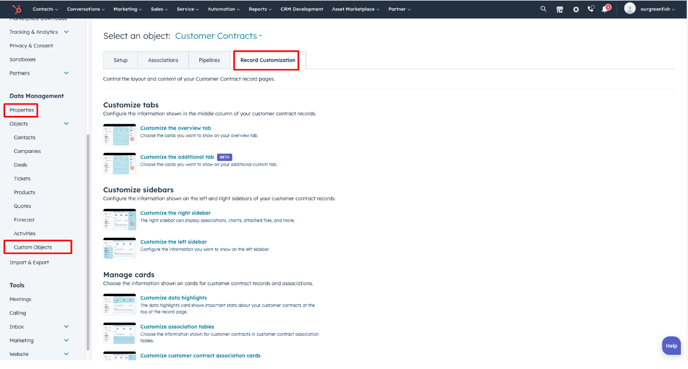Open Custom Objects in the sidebar
This screenshot has width=688, height=369.
[x=32, y=247]
